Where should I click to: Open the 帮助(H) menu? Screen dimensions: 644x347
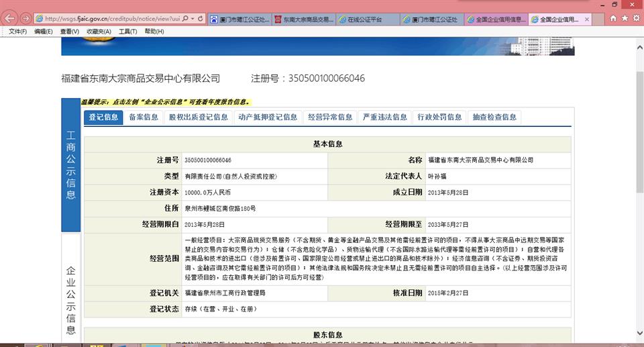tap(154, 32)
